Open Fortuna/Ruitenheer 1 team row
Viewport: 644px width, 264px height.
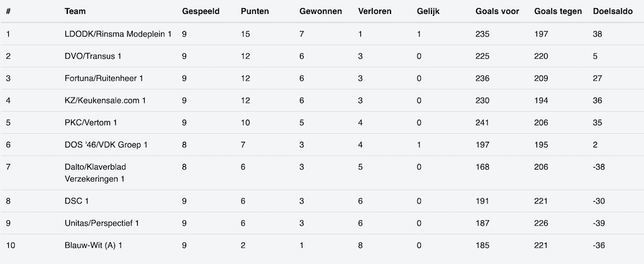pos(104,78)
